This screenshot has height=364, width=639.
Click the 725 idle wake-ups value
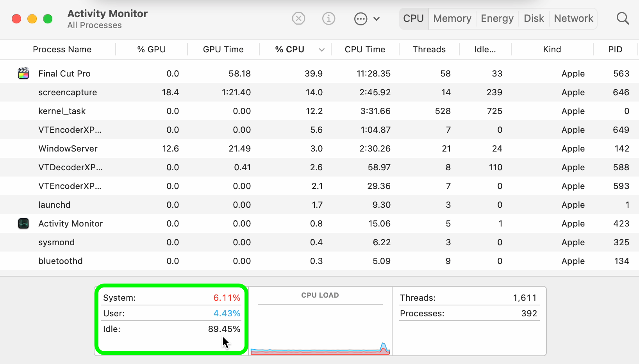[494, 111]
